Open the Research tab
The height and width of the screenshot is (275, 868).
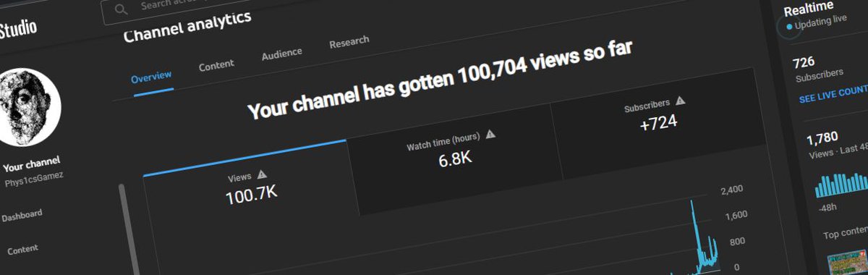click(x=349, y=42)
